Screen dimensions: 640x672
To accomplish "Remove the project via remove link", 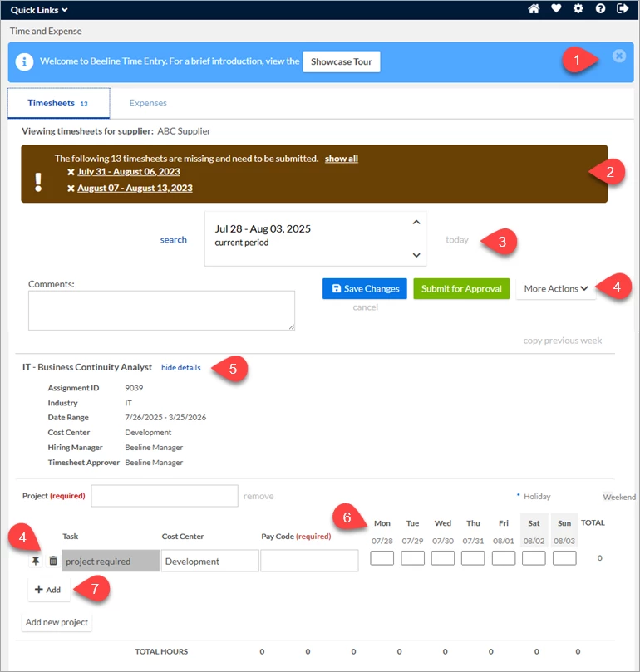I will tap(258, 496).
